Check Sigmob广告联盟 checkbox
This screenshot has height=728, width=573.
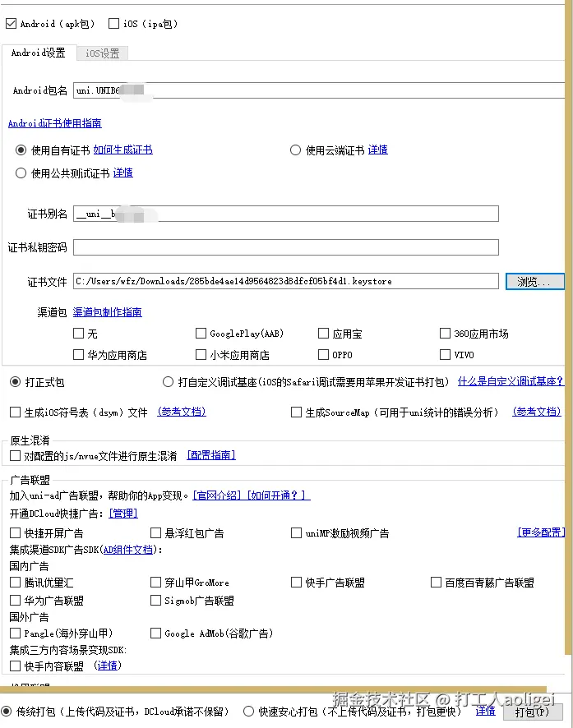tap(155, 601)
